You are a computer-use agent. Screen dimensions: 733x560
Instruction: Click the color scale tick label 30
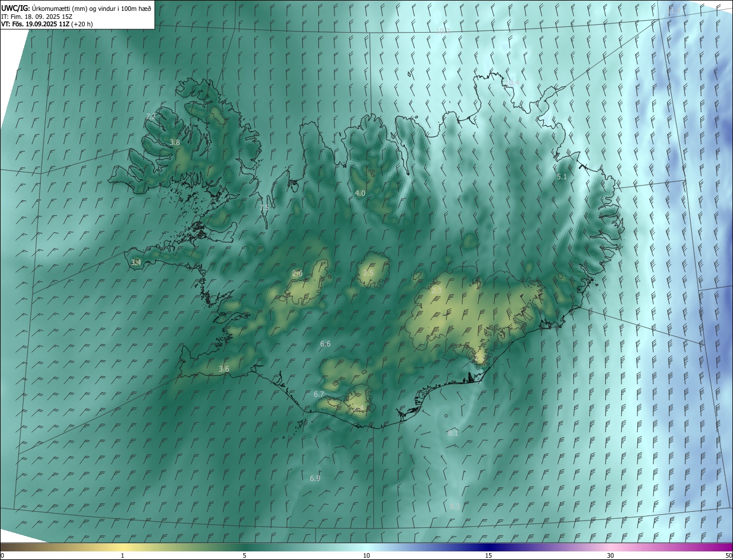click(610, 555)
